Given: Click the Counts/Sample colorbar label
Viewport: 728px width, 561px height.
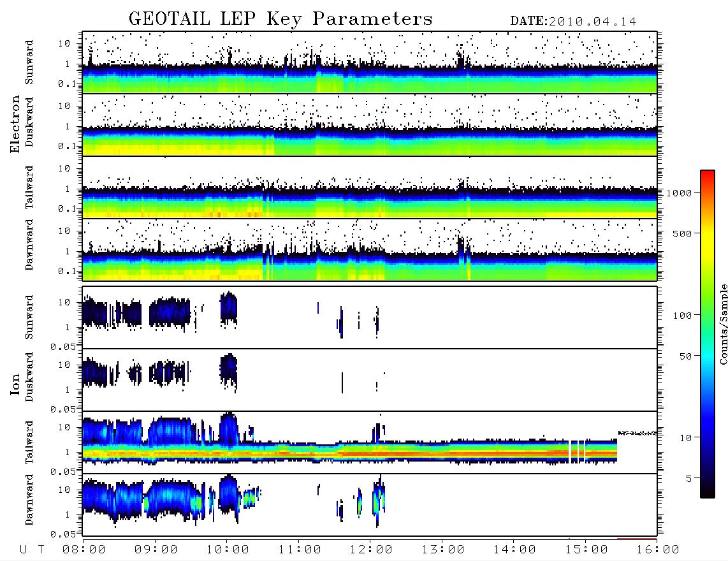Looking at the screenshot, I should [723, 324].
